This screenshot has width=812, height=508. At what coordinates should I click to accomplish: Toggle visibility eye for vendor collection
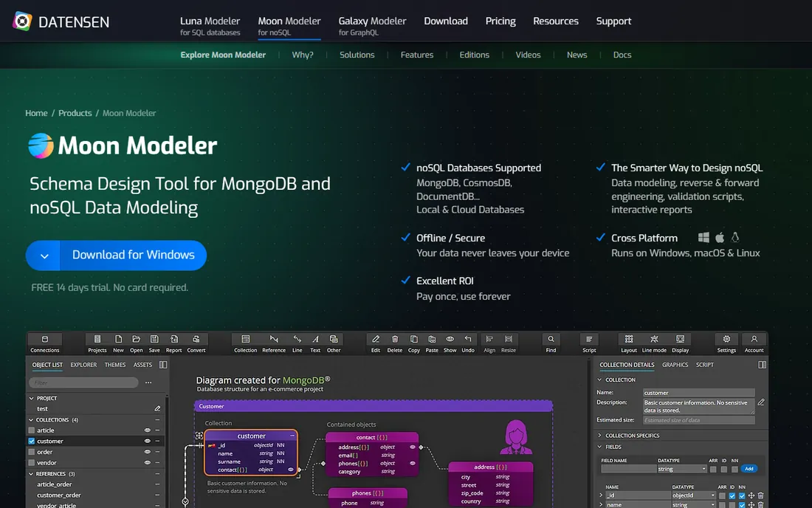pyautogui.click(x=148, y=463)
